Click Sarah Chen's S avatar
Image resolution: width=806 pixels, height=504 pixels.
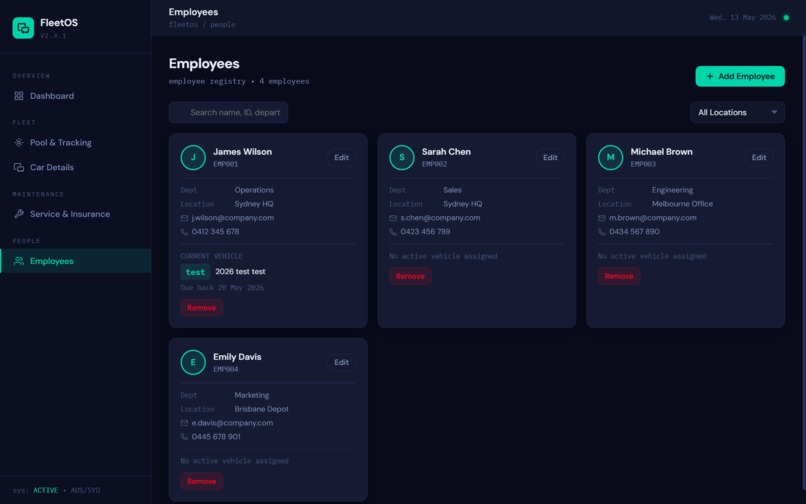(402, 157)
